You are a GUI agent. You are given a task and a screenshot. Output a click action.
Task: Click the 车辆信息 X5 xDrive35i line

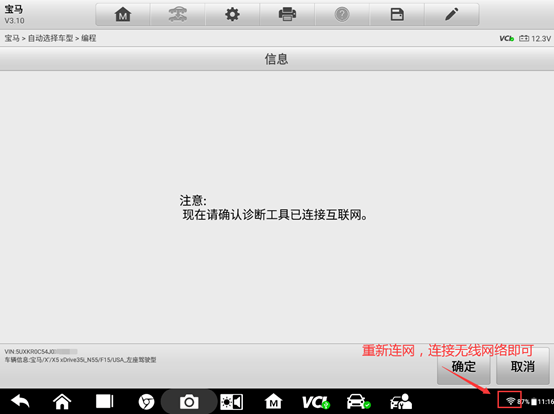tap(80, 360)
